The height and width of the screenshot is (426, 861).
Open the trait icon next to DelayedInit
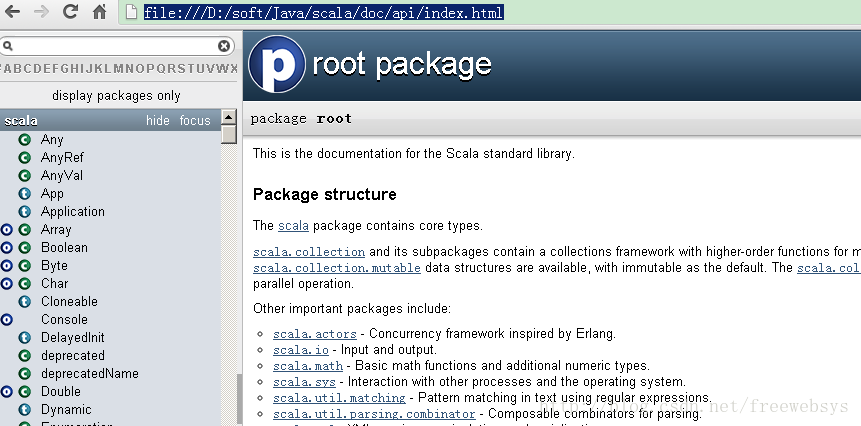[x=25, y=338]
